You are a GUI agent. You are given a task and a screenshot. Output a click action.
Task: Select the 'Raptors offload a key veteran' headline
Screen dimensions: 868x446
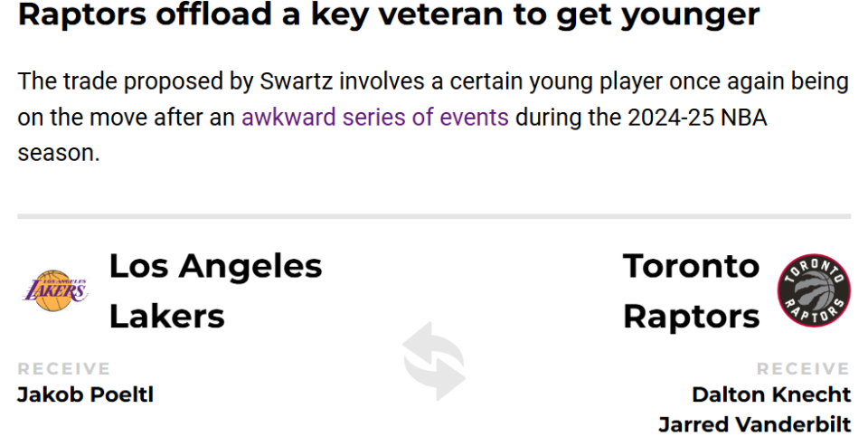[389, 15]
